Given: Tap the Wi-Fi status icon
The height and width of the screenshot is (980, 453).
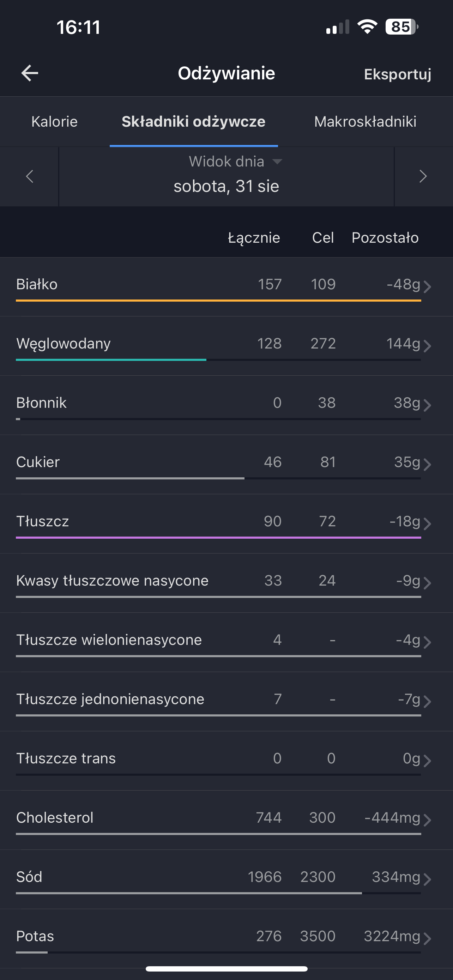Looking at the screenshot, I should 367,27.
